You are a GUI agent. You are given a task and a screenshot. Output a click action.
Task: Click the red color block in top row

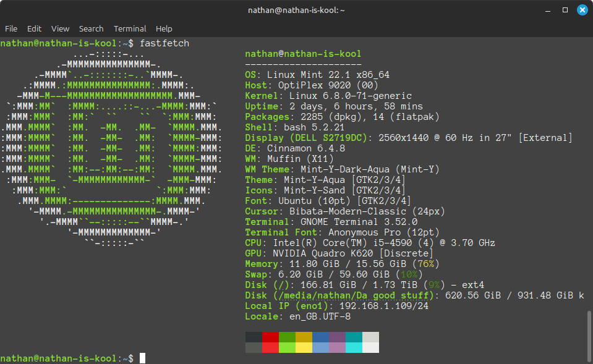click(x=270, y=337)
